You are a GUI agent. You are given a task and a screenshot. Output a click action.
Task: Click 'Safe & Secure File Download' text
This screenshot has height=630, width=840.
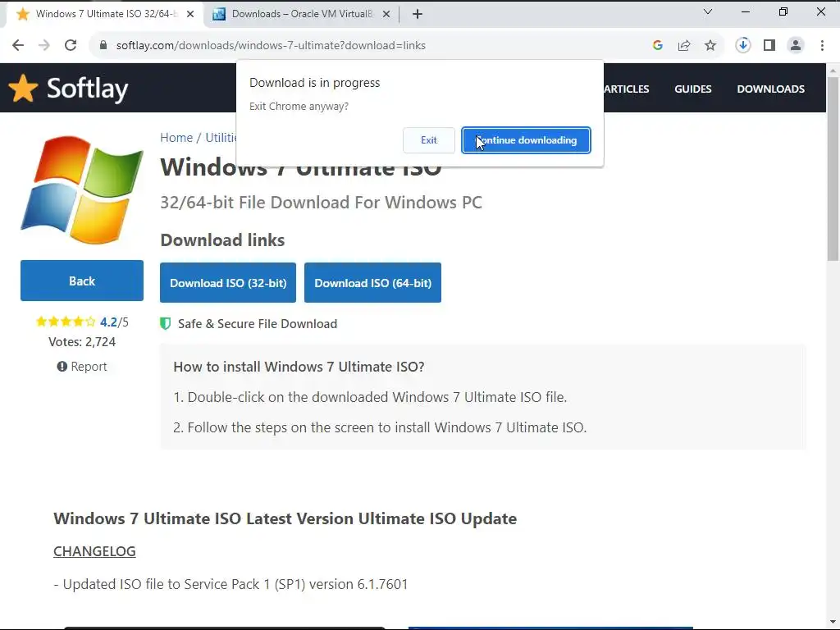point(258,323)
